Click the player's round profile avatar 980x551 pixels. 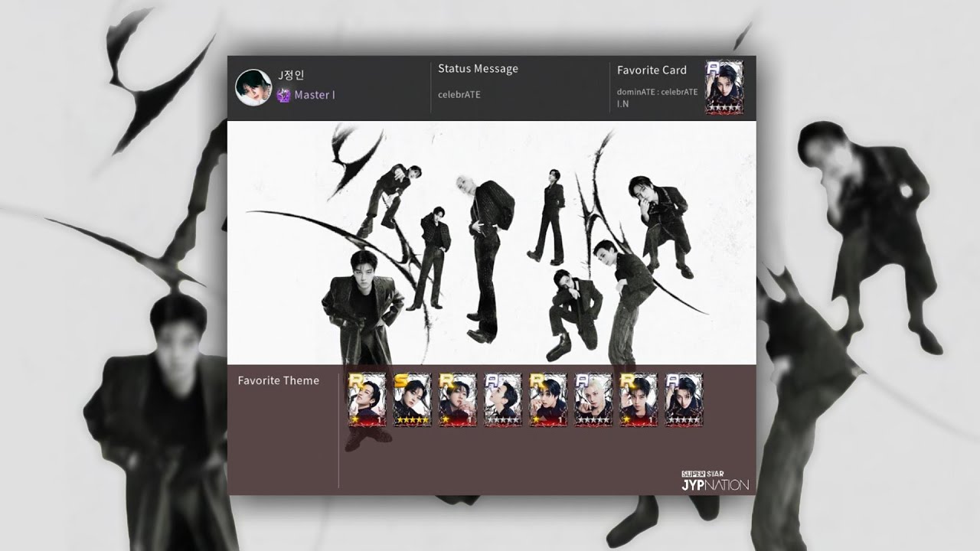253,87
